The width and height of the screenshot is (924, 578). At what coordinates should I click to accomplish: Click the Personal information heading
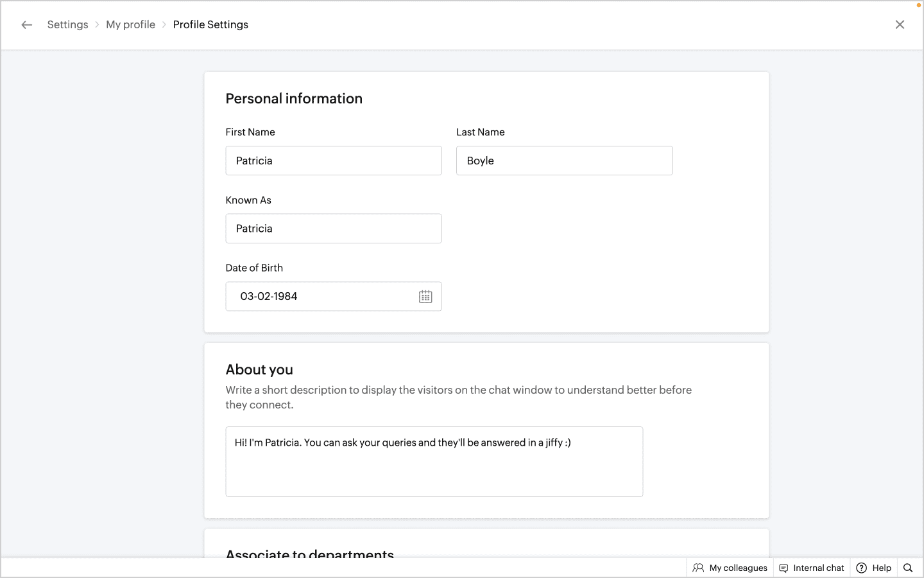[294, 99]
